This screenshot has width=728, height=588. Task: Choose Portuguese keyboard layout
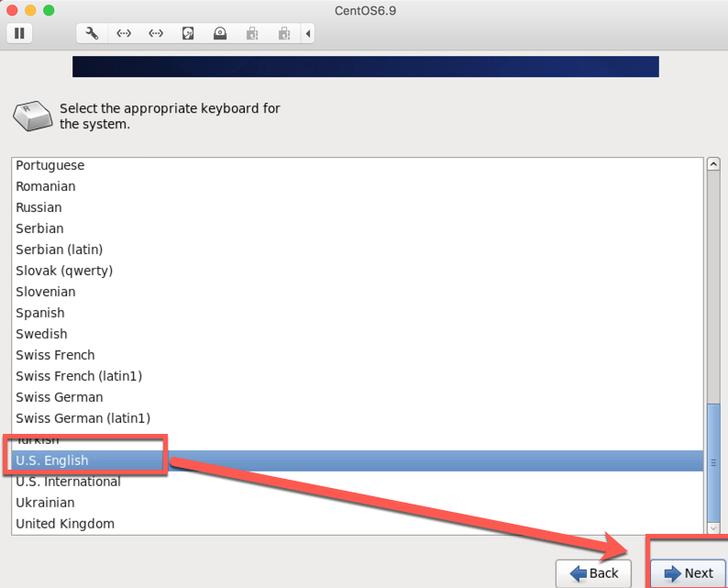point(50,165)
